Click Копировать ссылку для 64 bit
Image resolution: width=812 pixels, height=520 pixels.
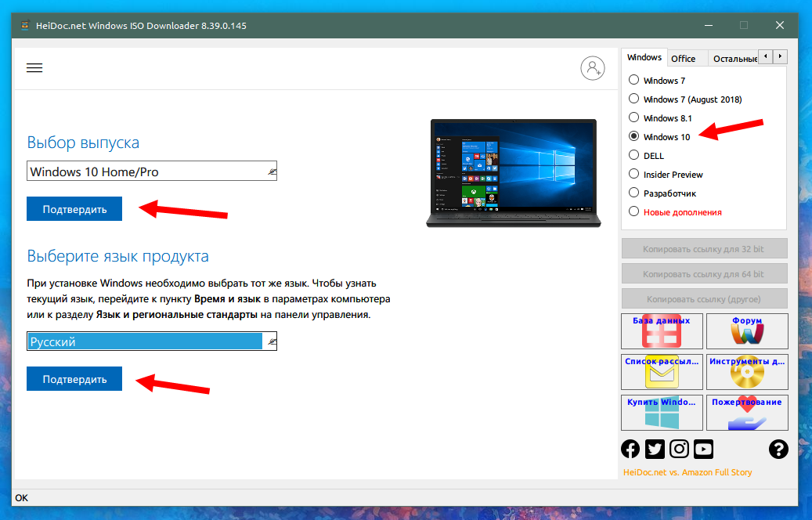coord(704,273)
